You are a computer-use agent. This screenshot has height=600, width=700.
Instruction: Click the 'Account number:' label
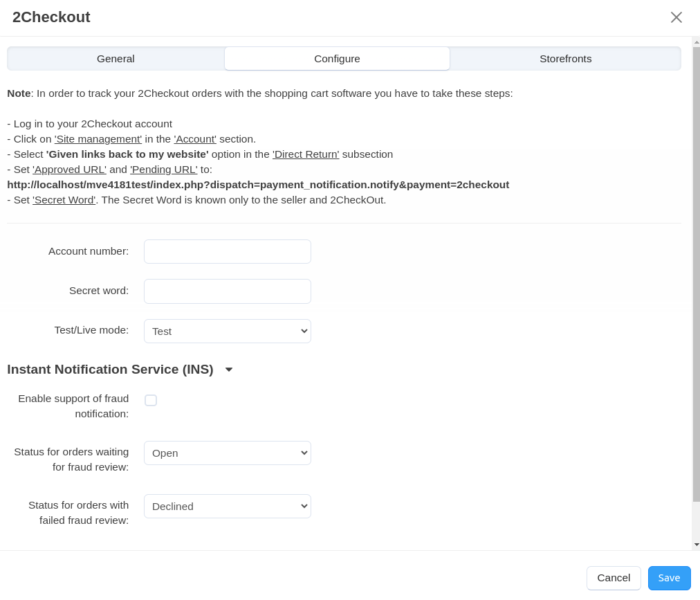[89, 251]
